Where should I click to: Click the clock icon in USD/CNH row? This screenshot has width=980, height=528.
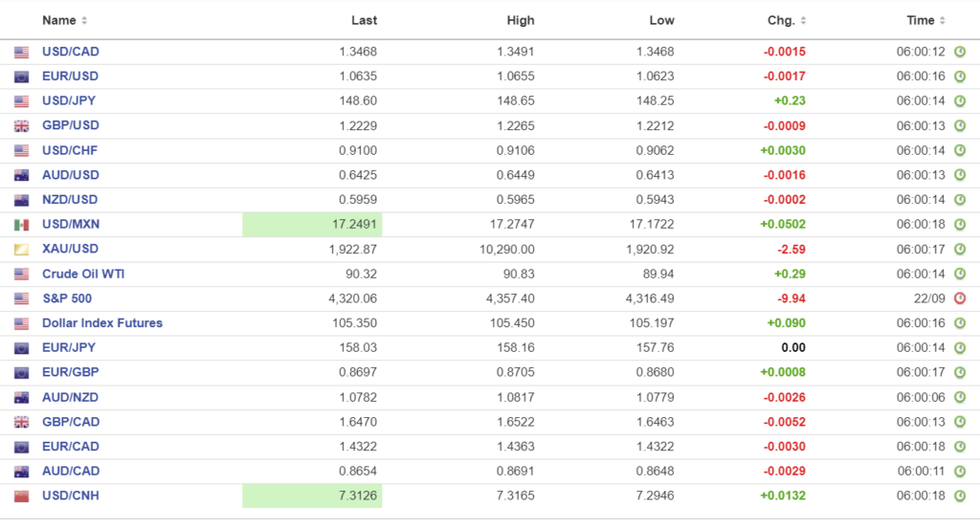click(959, 496)
